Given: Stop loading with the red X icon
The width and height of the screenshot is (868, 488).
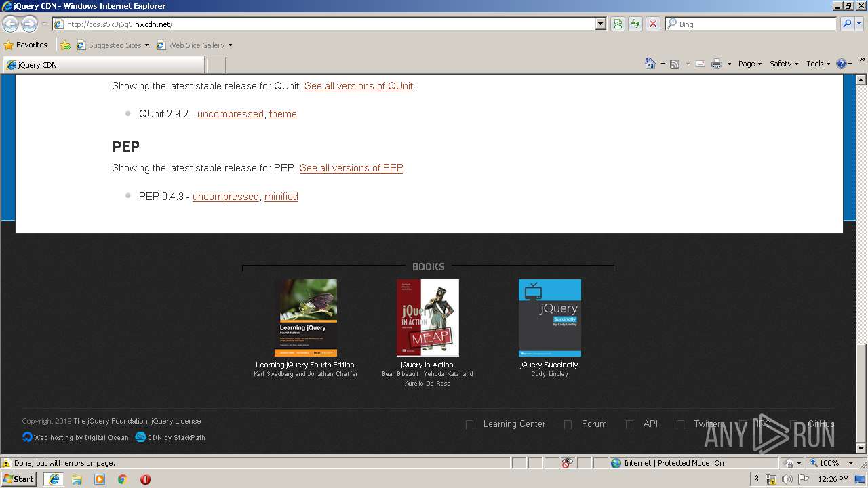Looking at the screenshot, I should tap(653, 24).
